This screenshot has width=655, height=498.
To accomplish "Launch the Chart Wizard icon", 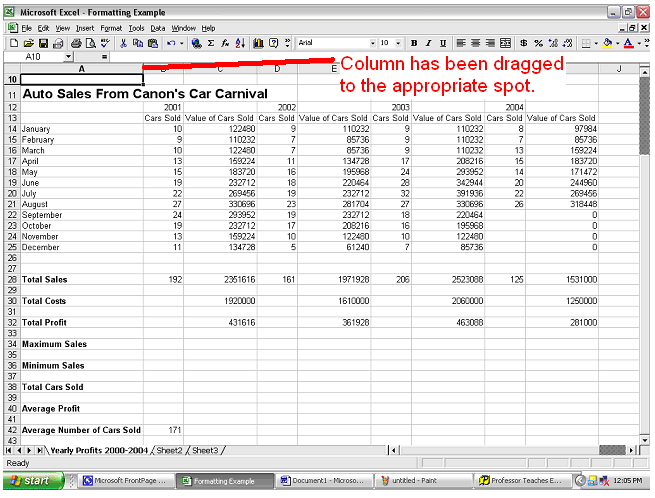I will coord(258,44).
